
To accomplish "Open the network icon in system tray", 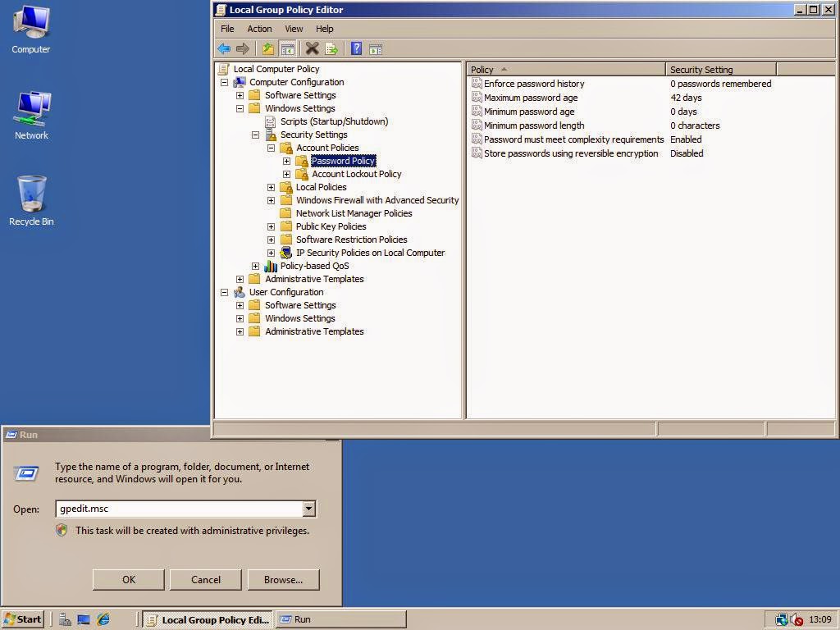I will [x=782, y=619].
